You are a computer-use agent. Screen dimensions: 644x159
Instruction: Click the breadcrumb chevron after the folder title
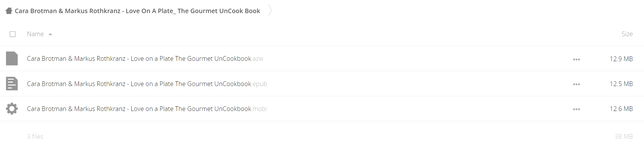click(270, 11)
